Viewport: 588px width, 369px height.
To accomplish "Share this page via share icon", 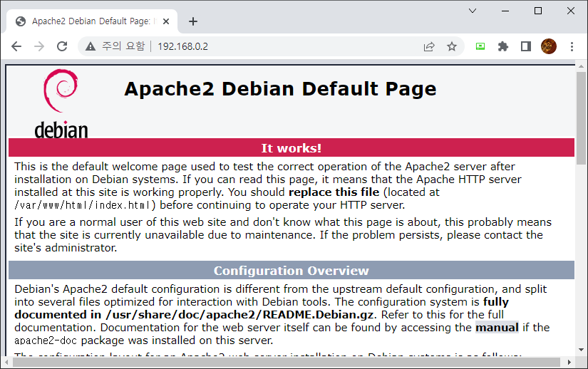I will pos(429,46).
